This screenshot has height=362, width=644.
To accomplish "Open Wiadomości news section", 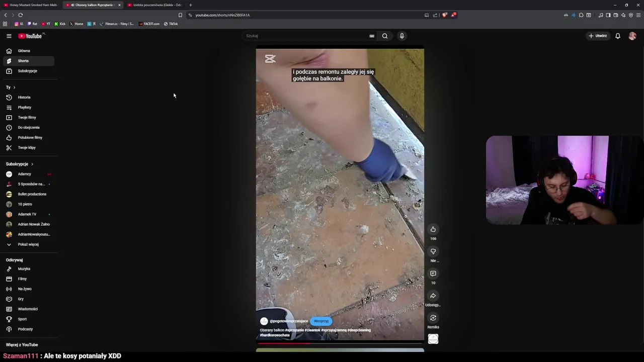I will pos(29,309).
